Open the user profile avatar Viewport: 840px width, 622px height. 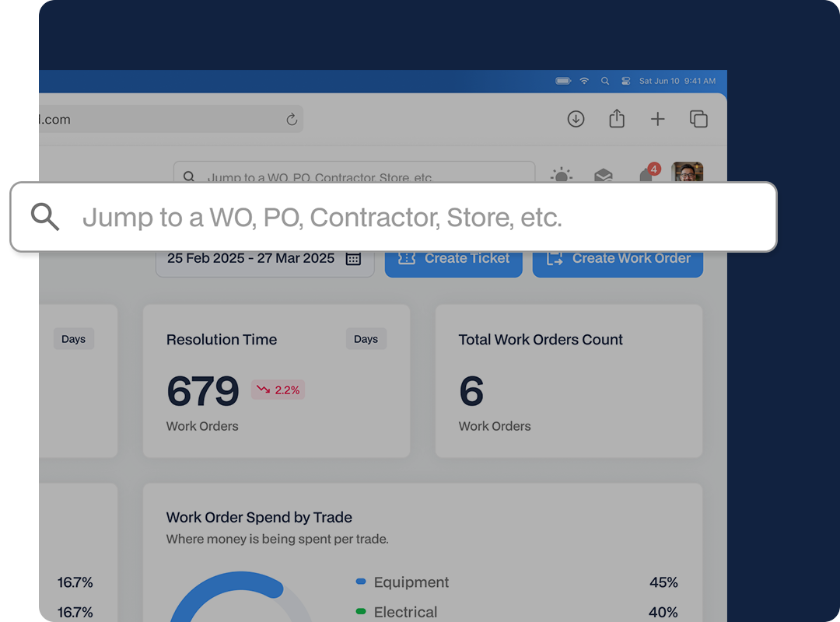(688, 172)
